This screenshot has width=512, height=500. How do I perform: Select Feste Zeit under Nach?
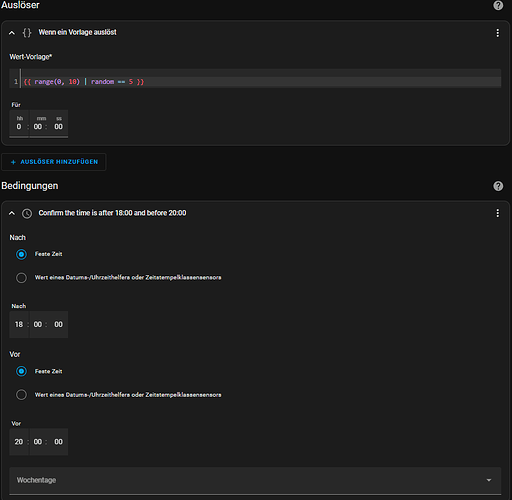[x=21, y=254]
